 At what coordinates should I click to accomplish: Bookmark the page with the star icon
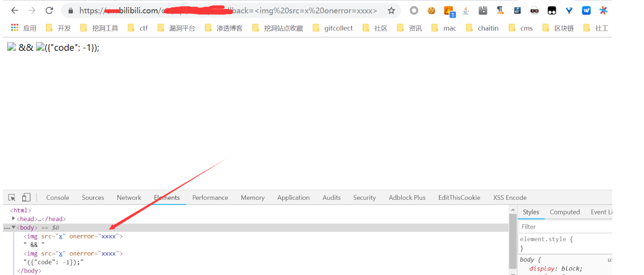pyautogui.click(x=391, y=10)
